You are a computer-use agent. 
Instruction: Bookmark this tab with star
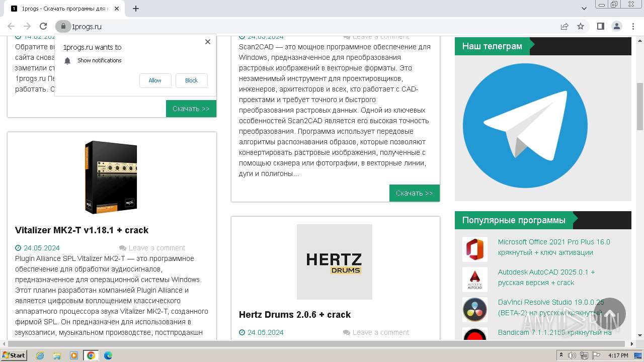[581, 26]
